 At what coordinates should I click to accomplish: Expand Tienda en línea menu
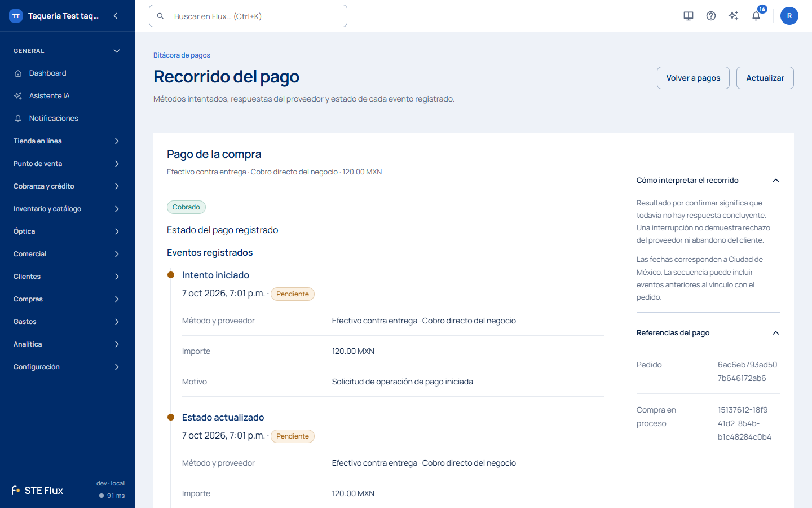tap(68, 141)
